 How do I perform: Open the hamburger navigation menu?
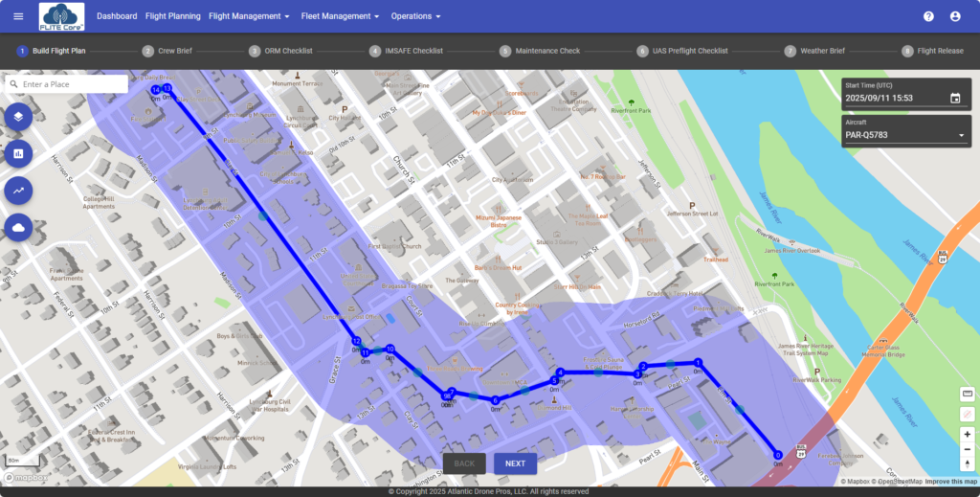(18, 16)
